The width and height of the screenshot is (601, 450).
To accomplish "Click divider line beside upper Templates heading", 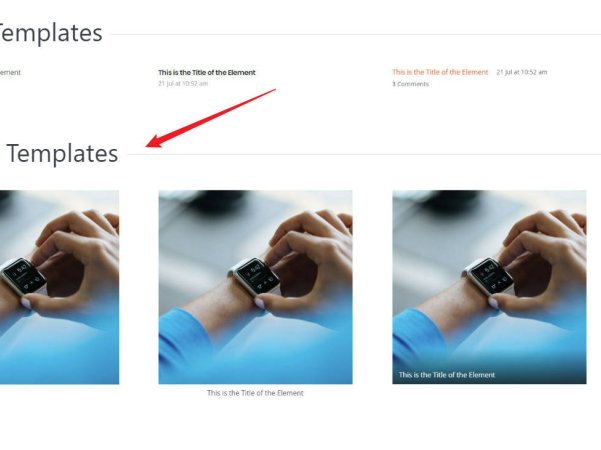I will click(x=356, y=34).
